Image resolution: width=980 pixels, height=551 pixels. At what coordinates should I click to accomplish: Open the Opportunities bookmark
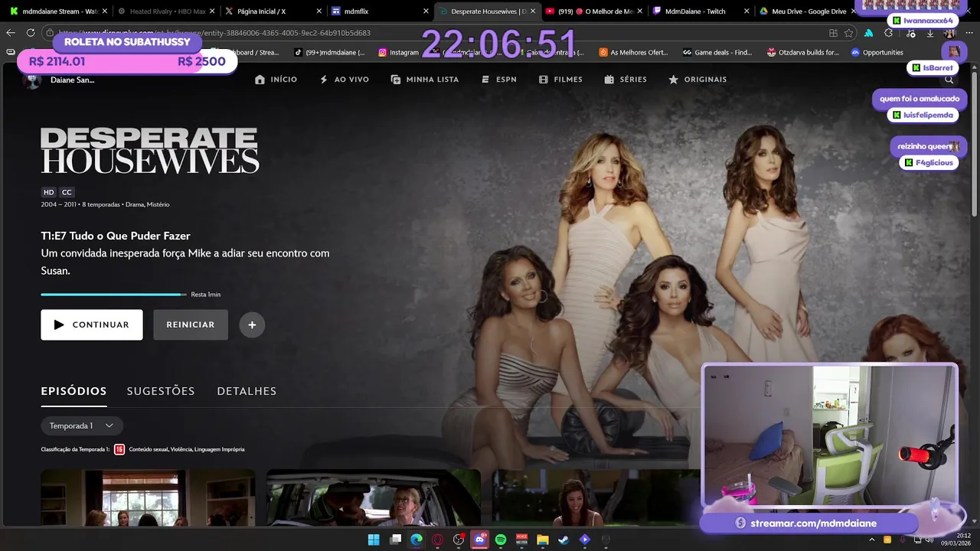877,53
